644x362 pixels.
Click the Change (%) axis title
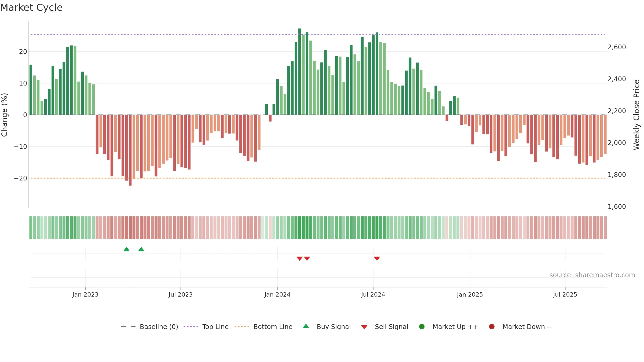pyautogui.click(x=4, y=115)
